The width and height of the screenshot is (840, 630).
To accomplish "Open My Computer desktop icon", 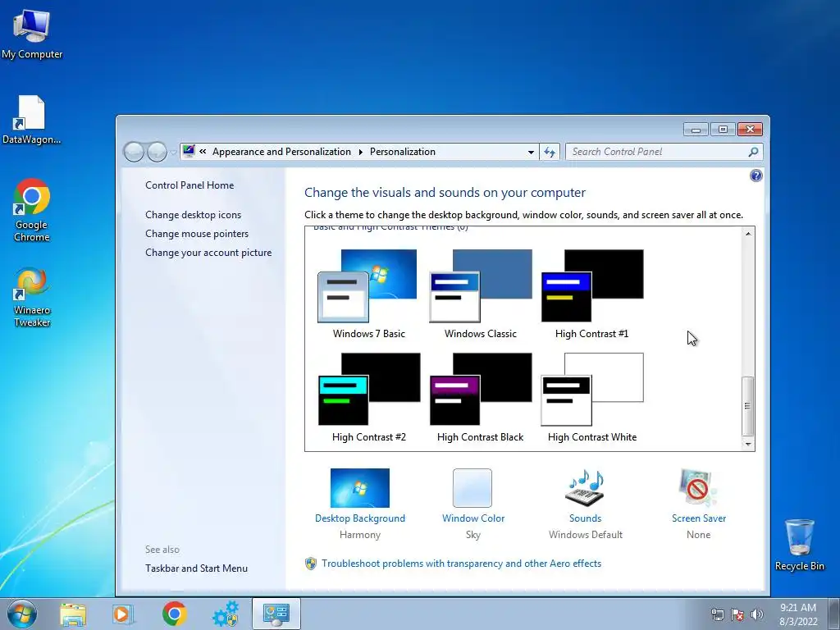I will click(x=32, y=33).
